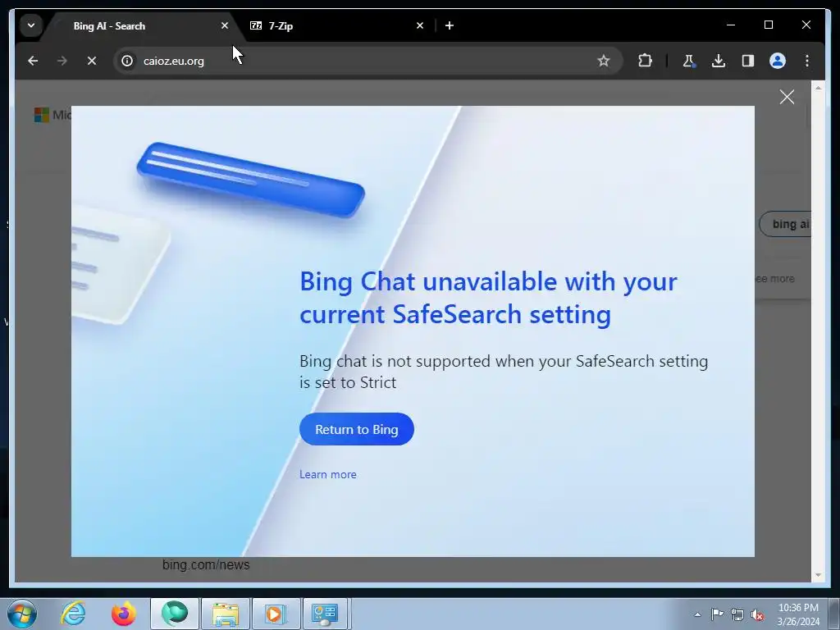840x630 pixels.
Task: Stop loading the page
Action: pyautogui.click(x=92, y=61)
